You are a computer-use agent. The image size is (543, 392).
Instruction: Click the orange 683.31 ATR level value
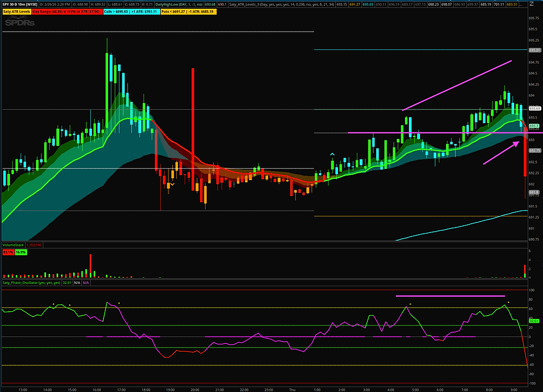click(x=512, y=4)
